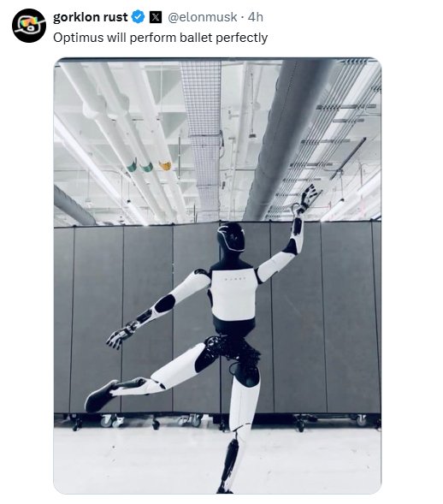Open the Optimus ballet photo attachment
The height and width of the screenshot is (504, 443).
tap(217, 276)
